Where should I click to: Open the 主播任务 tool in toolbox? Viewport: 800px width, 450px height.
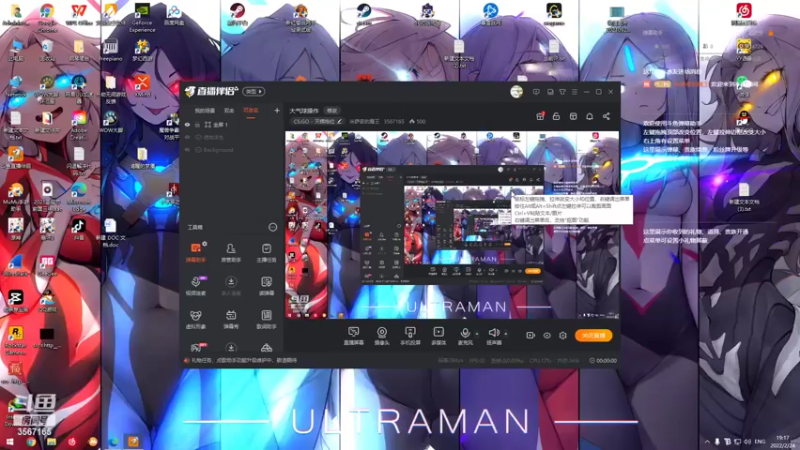[266, 253]
